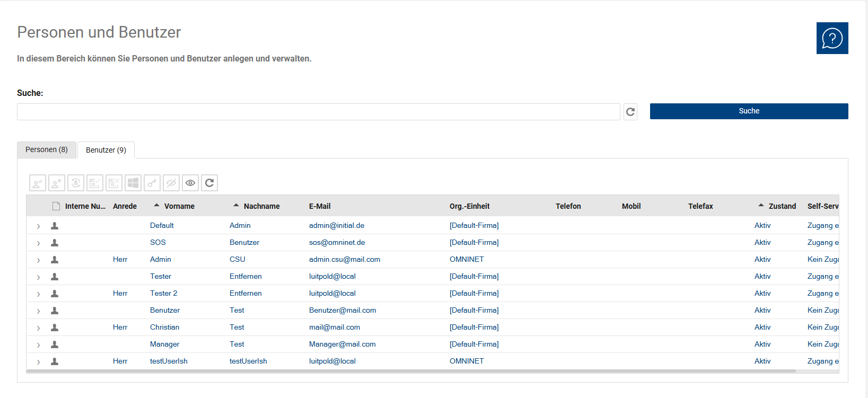Click the person icon in Christian Test row
This screenshot has height=398, width=868.
[x=55, y=328]
